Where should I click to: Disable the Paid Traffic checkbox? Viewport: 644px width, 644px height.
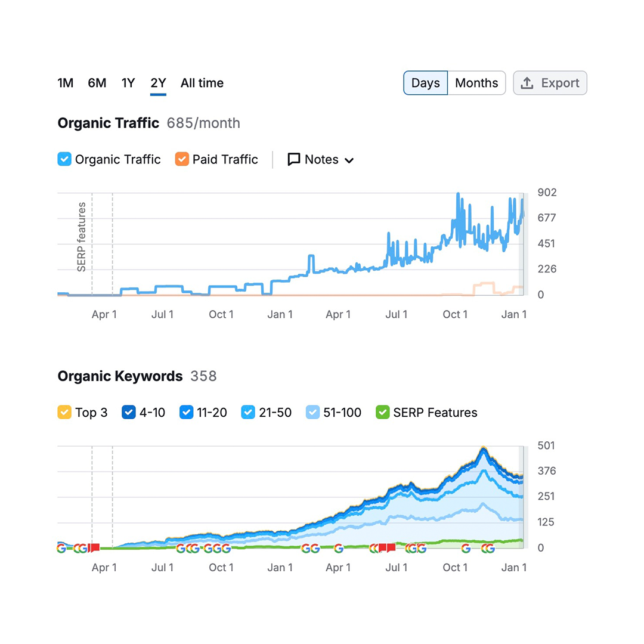[182, 160]
